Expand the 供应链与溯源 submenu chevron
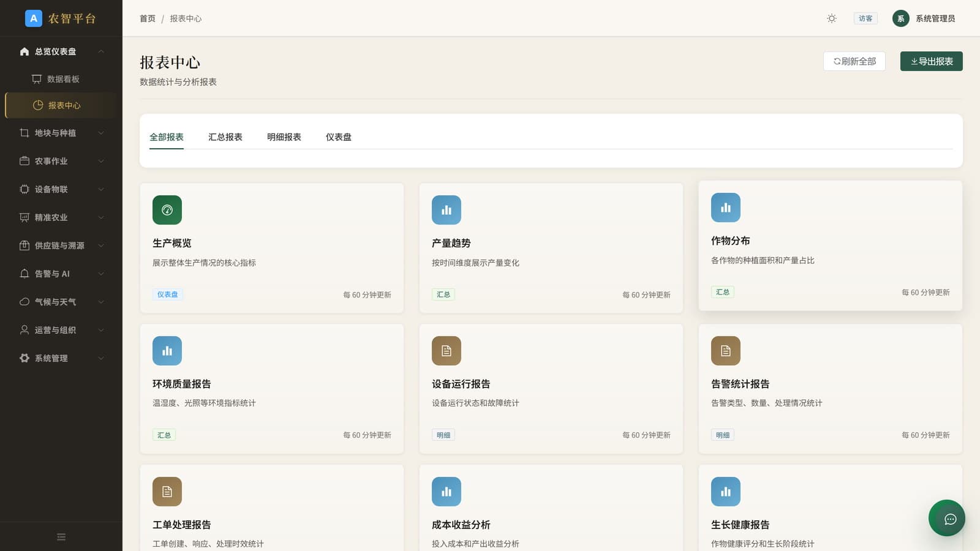The width and height of the screenshot is (980, 551). (101, 246)
